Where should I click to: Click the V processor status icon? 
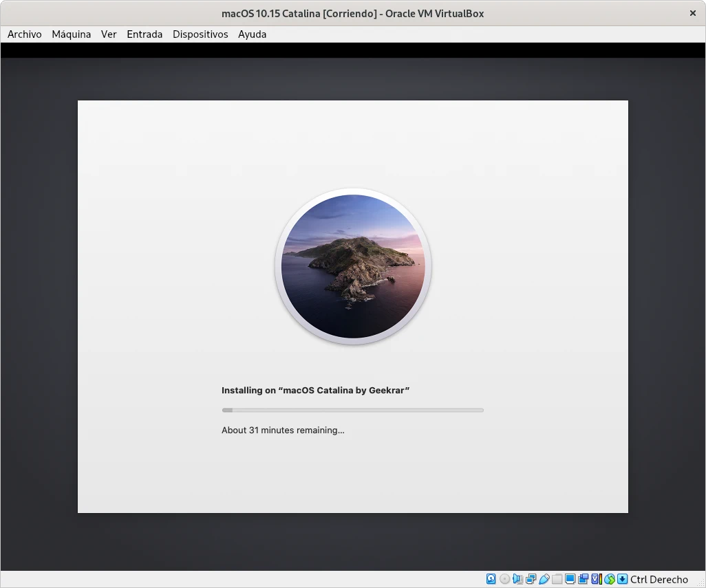click(x=597, y=579)
